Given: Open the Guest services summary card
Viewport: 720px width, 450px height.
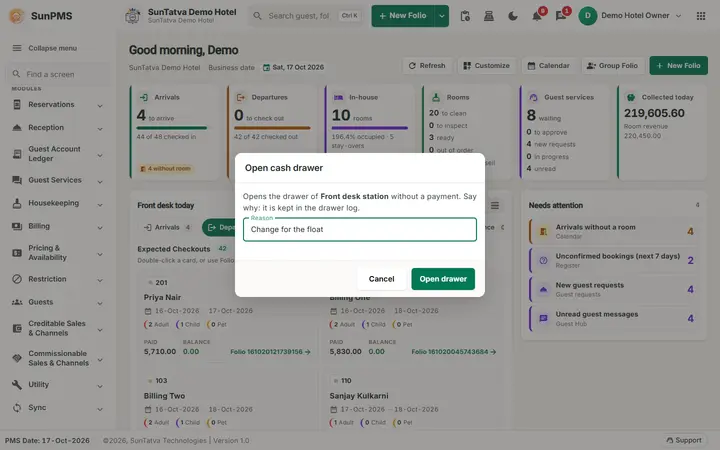Looking at the screenshot, I should pos(564,132).
